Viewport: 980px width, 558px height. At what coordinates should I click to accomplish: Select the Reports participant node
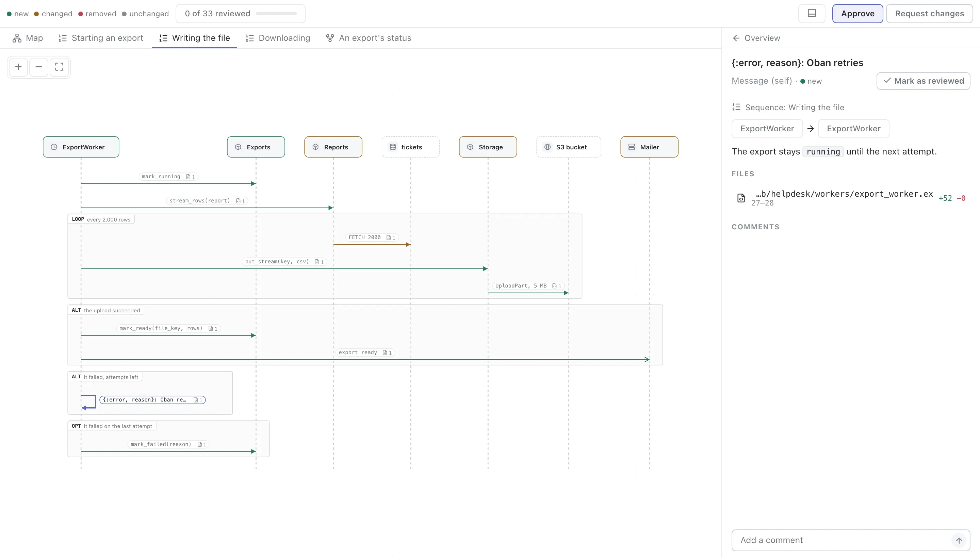click(x=333, y=147)
